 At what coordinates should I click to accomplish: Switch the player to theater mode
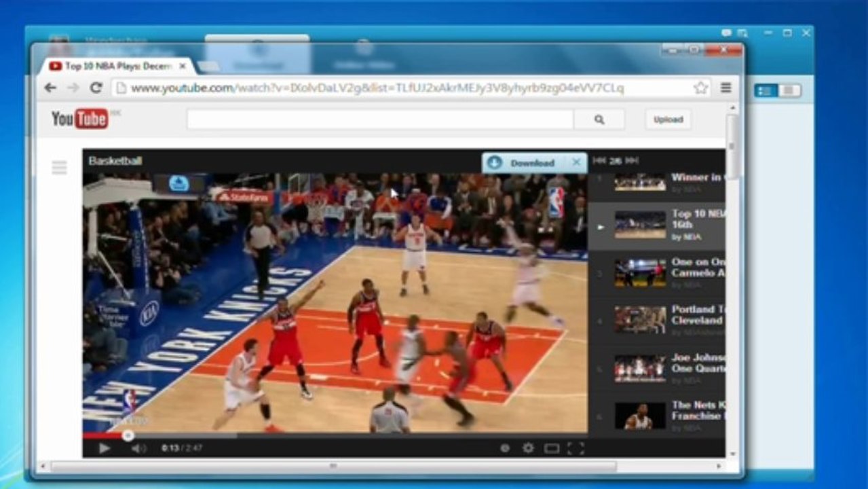pos(552,448)
